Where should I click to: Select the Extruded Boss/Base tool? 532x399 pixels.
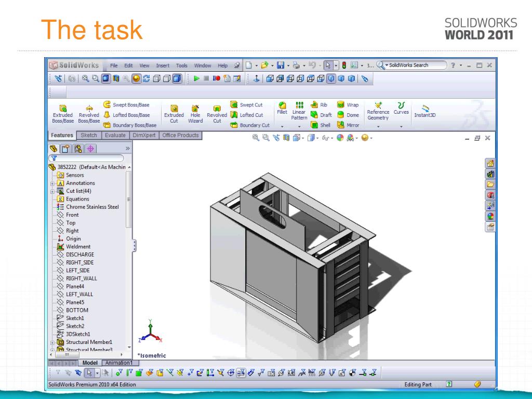[x=63, y=114]
